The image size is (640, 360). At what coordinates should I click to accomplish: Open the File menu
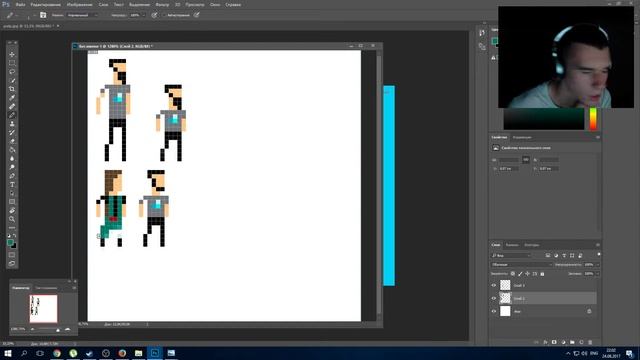point(20,4)
